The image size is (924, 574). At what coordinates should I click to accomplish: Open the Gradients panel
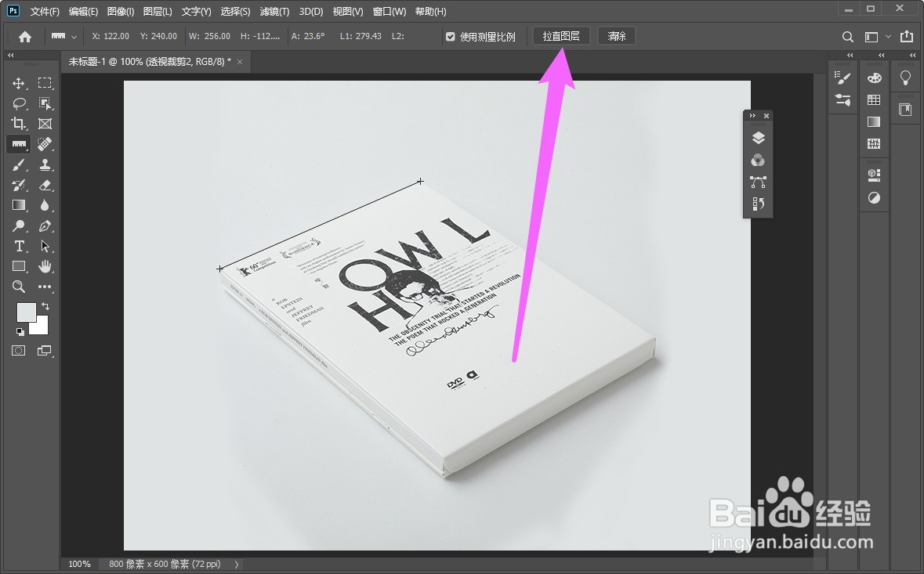click(874, 122)
